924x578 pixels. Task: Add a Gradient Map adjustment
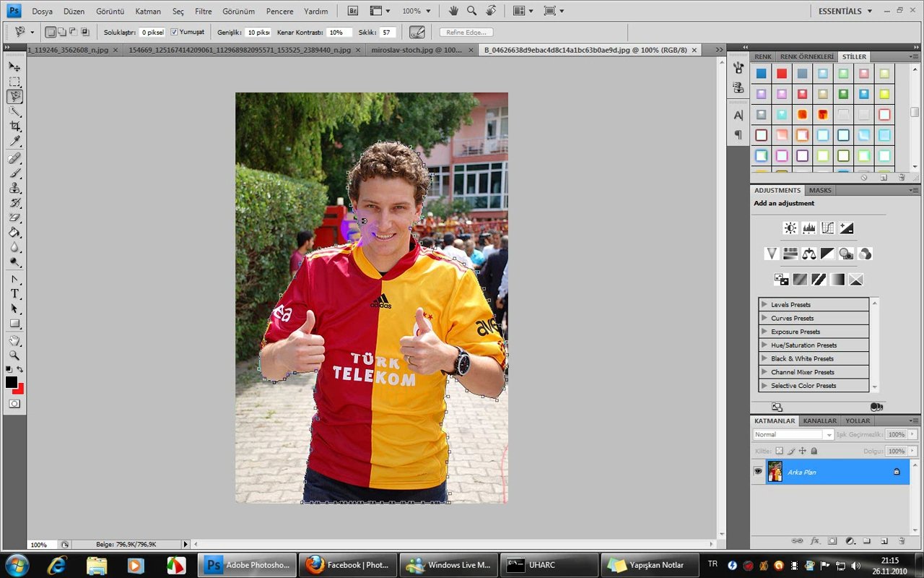(837, 279)
